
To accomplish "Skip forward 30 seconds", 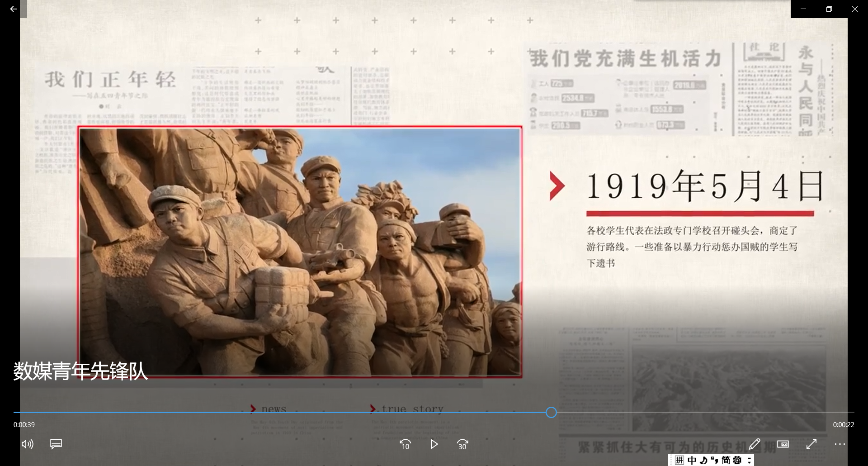I will 462,445.
